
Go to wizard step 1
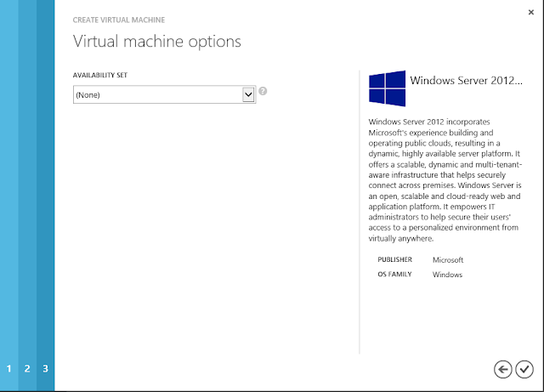[x=9, y=368]
